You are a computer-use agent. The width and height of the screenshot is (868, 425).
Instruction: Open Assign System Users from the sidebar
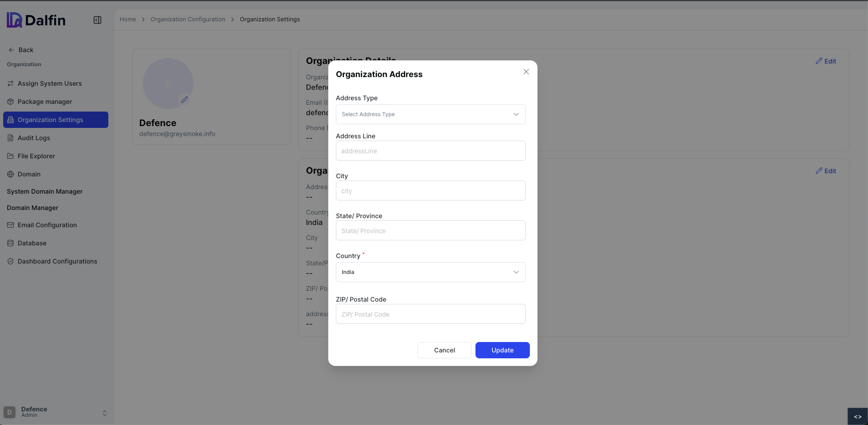(49, 83)
